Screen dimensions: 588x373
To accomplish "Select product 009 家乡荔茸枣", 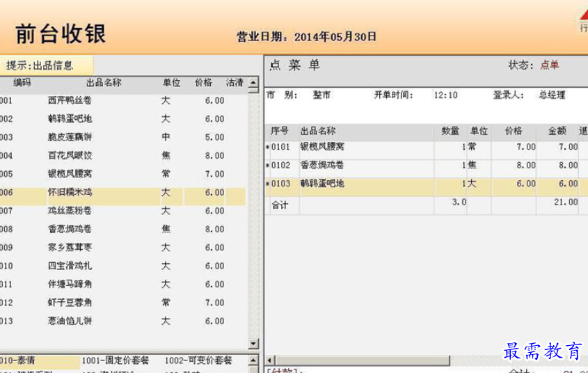I will [x=123, y=248].
